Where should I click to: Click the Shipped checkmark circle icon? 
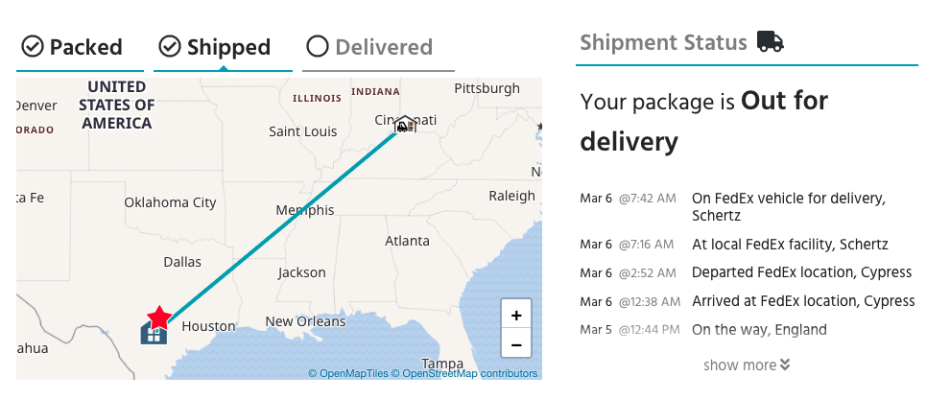170,46
